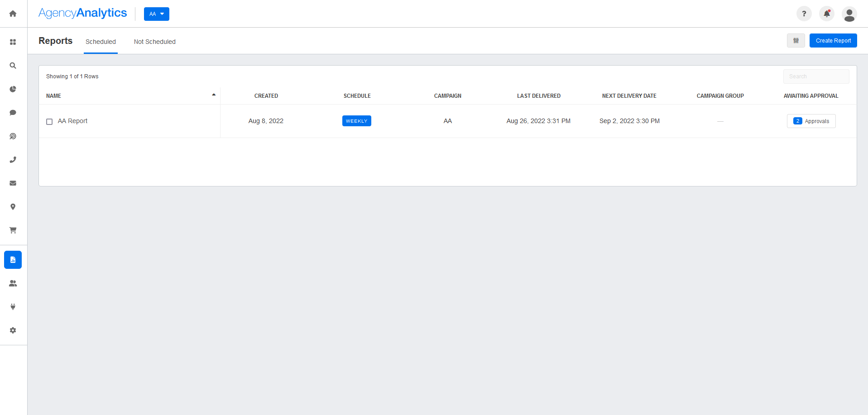Viewport: 868px width, 415px height.
Task: Open Approvals for AA Report
Action: coord(811,121)
